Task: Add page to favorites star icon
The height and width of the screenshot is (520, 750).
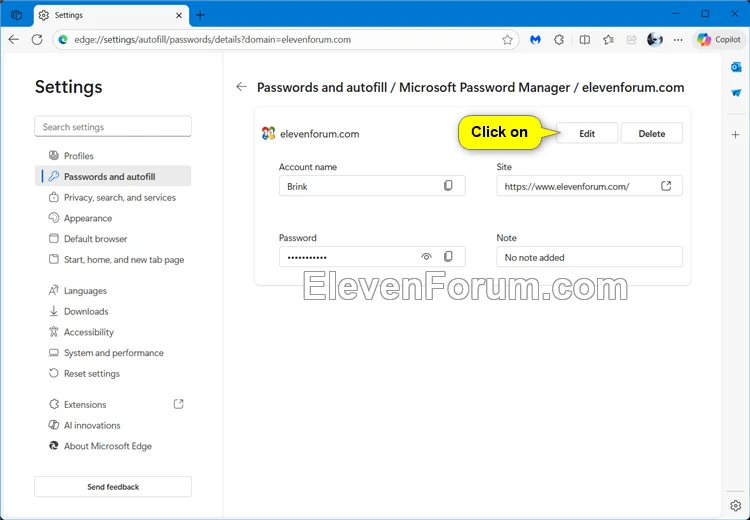Action: pos(507,40)
